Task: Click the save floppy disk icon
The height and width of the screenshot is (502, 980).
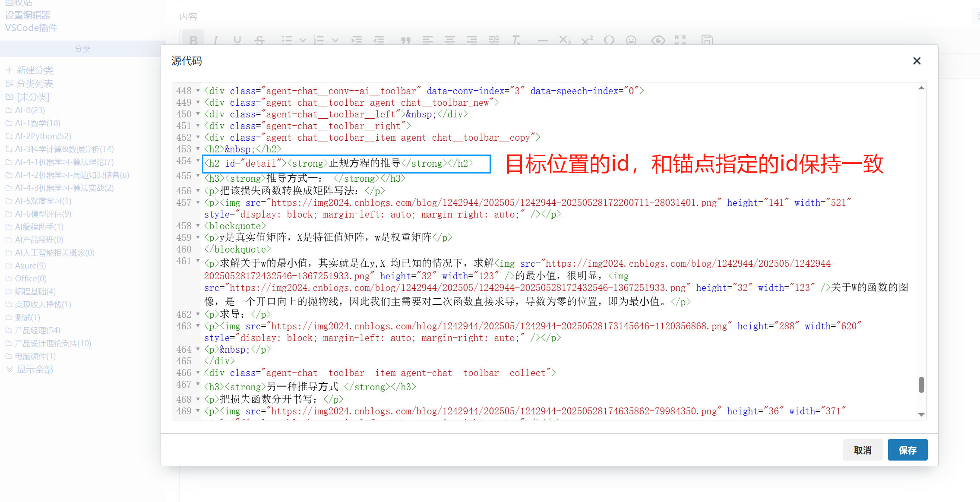Action: [x=707, y=40]
